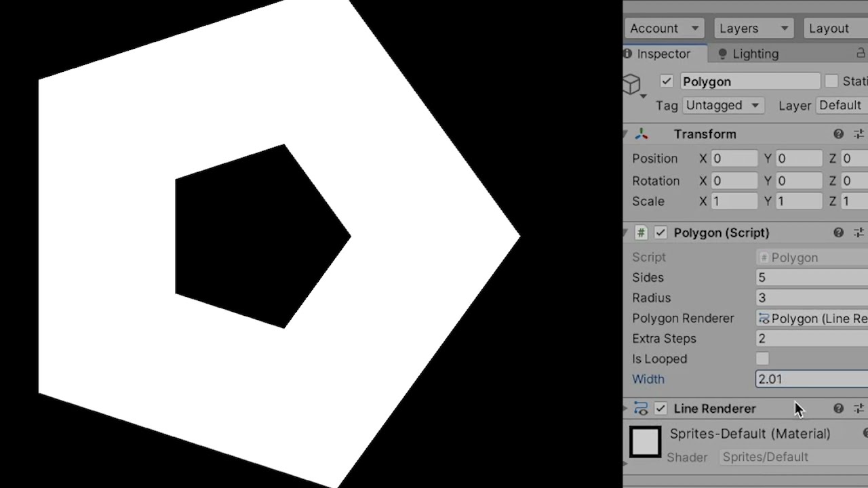Edit Position Y field
Viewport: 868px width, 488px height.
click(x=799, y=159)
